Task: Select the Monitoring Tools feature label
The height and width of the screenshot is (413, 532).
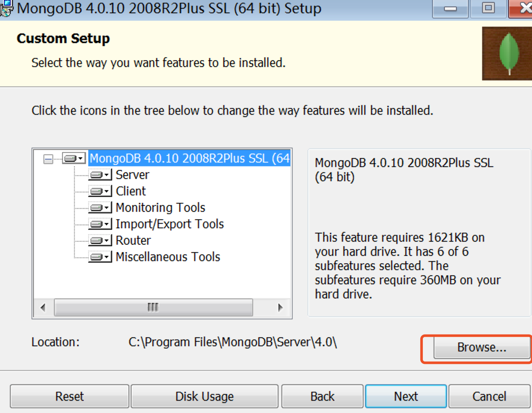Action: 161,207
